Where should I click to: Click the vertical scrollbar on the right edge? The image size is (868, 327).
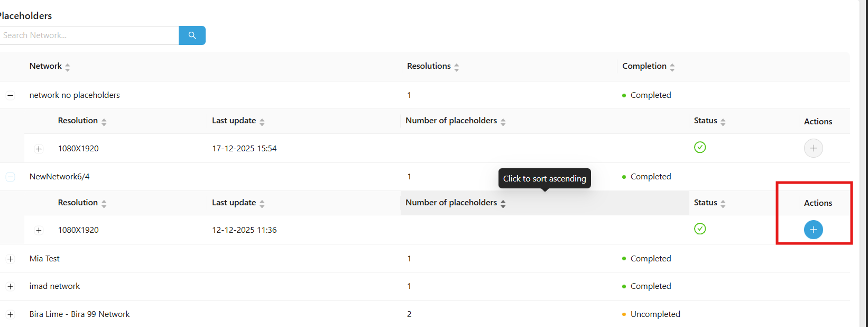[x=863, y=159]
